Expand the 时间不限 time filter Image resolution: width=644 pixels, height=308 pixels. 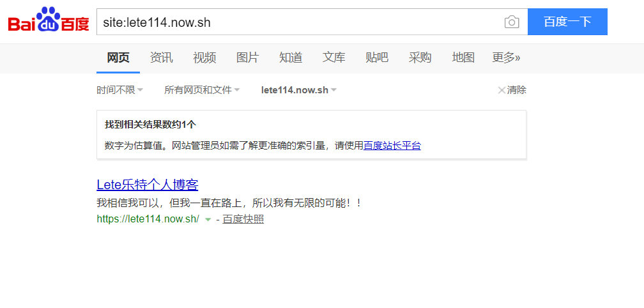tap(119, 90)
